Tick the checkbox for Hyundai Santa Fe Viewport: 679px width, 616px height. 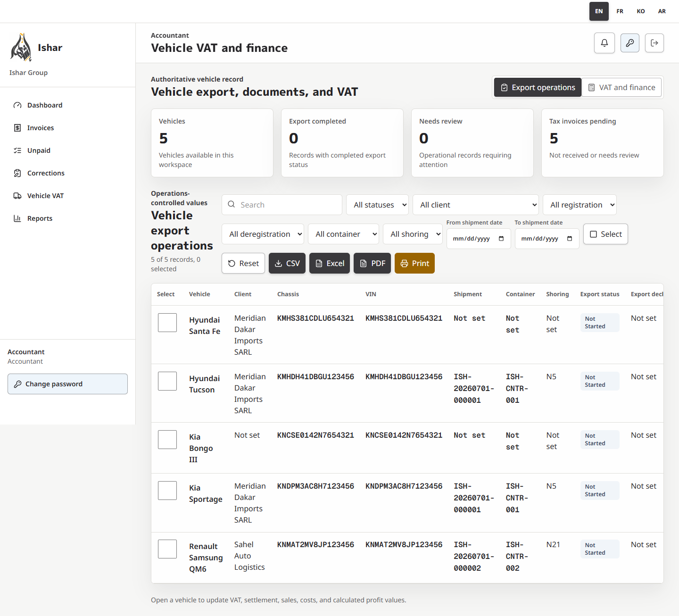coord(167,323)
